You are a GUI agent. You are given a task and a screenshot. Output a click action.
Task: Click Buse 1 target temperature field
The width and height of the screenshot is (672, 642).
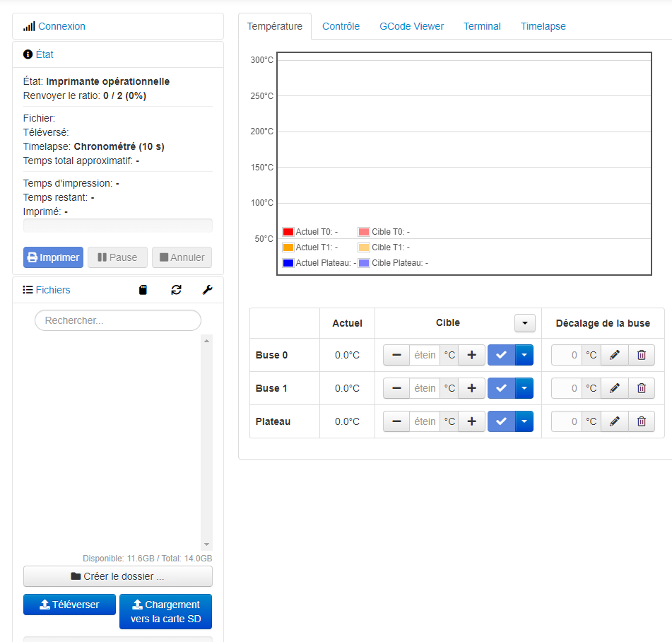coord(425,388)
